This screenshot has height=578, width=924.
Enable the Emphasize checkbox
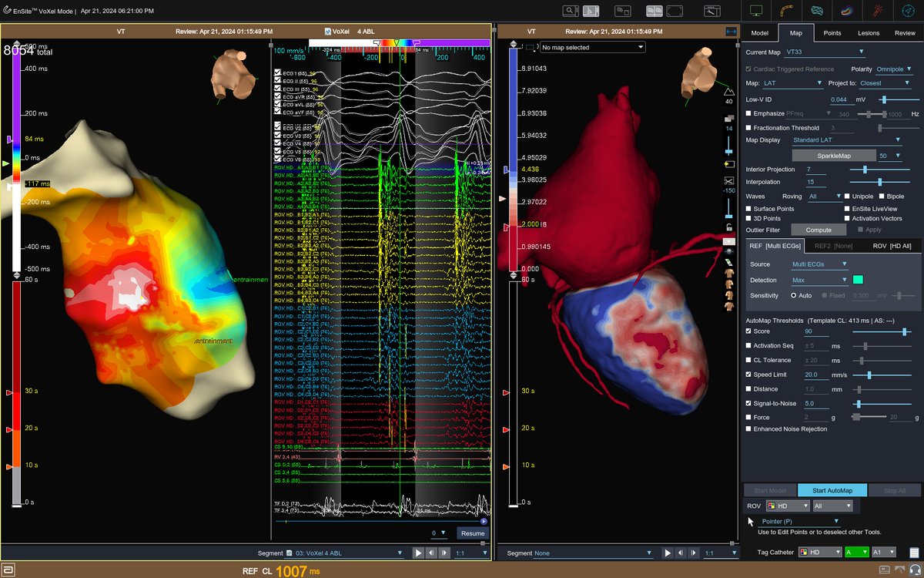748,113
